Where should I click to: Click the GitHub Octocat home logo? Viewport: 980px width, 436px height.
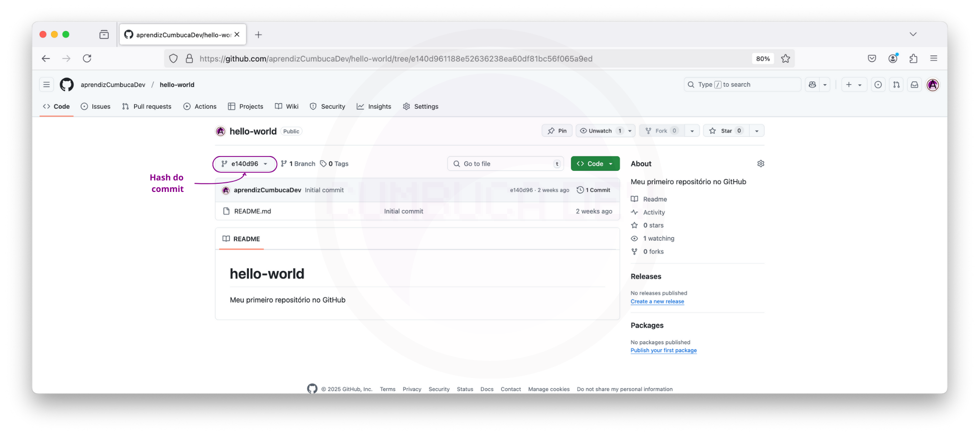click(67, 85)
